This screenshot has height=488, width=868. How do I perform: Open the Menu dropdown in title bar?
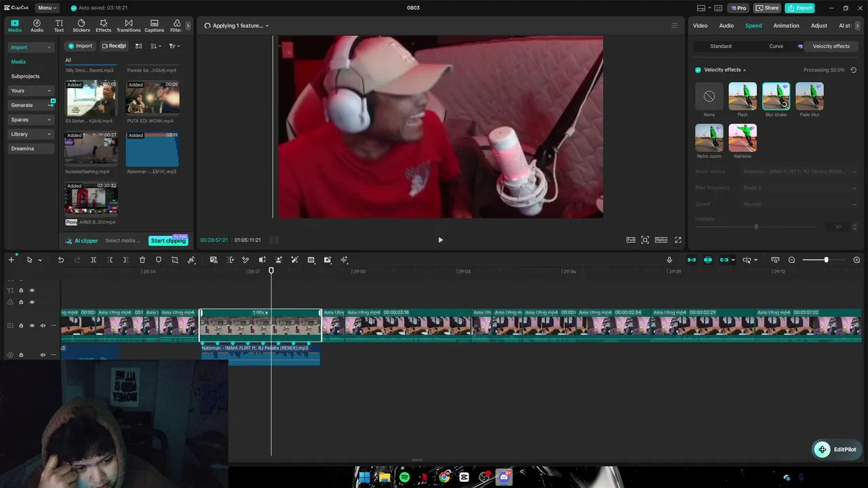(x=47, y=8)
